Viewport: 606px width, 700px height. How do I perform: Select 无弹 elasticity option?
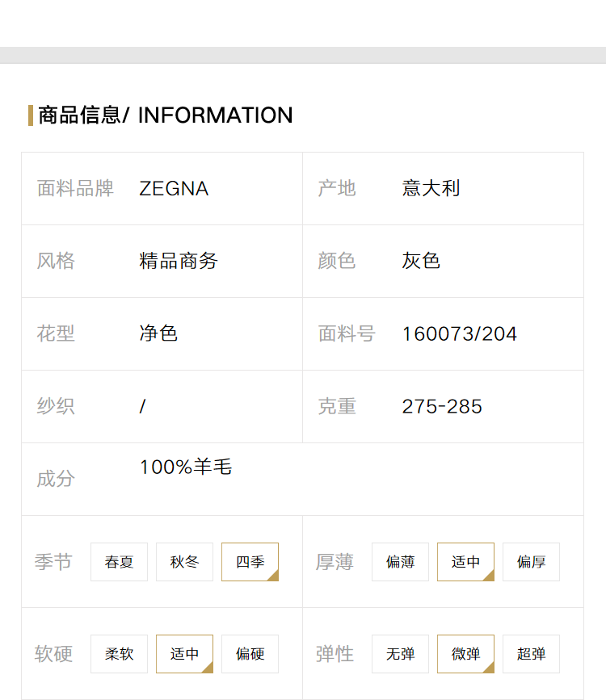tap(401, 653)
